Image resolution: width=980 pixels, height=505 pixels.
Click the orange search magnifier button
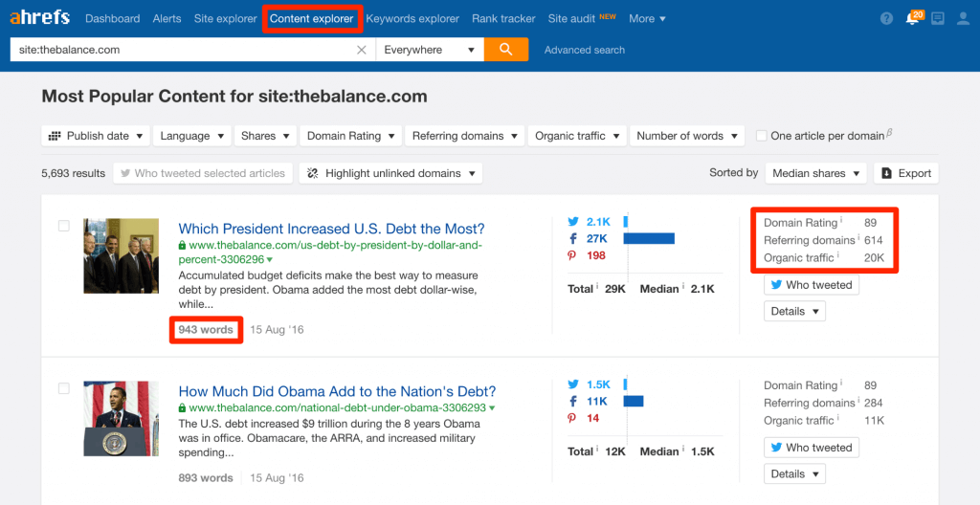(506, 50)
